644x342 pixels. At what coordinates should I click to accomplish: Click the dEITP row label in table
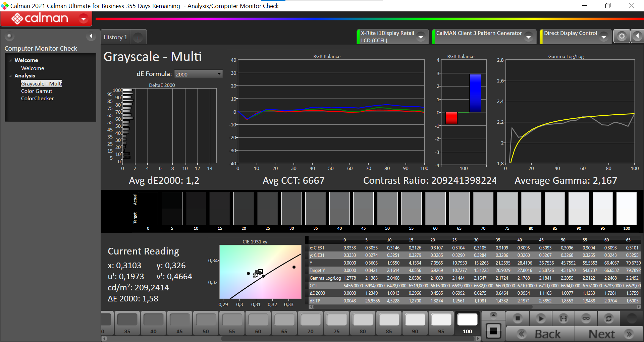coord(315,301)
